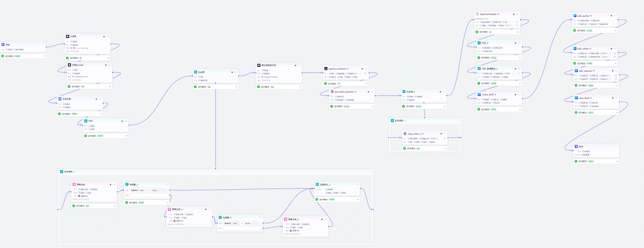Expand run result under 开始 node
This screenshot has width=644, height=248.
(x=43, y=56)
